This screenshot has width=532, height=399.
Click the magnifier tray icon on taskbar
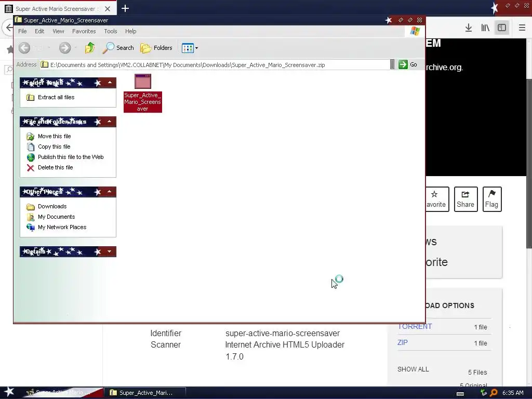point(494,393)
